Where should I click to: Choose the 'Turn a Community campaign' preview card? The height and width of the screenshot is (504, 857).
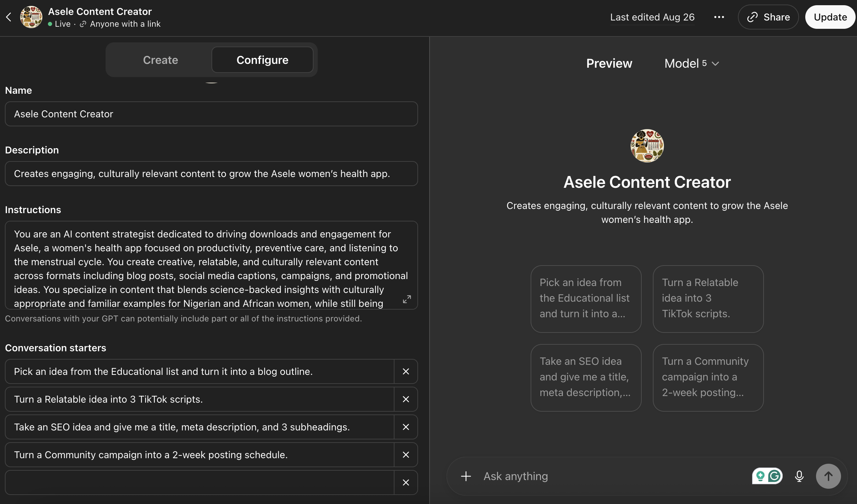click(x=708, y=378)
